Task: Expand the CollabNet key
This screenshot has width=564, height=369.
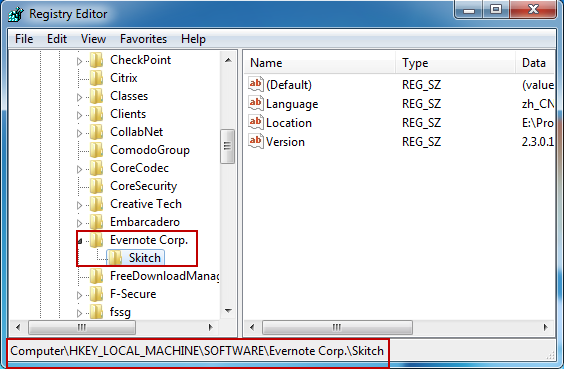Action: pos(79,133)
